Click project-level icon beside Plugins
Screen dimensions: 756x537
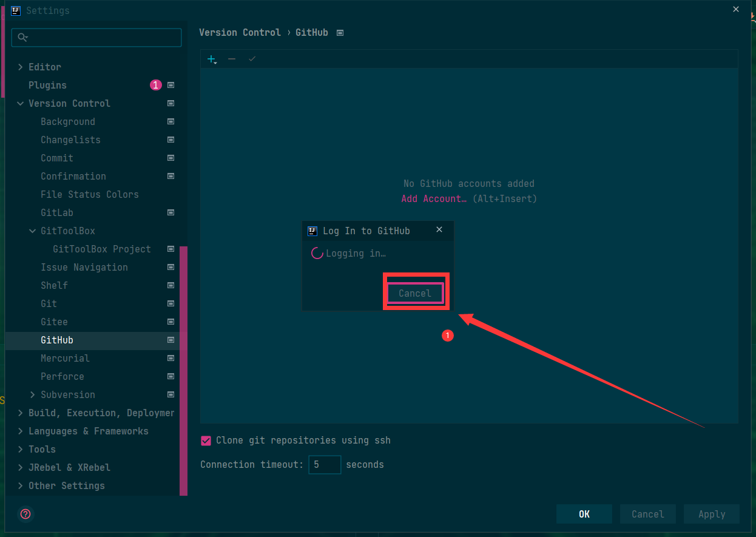171,86
